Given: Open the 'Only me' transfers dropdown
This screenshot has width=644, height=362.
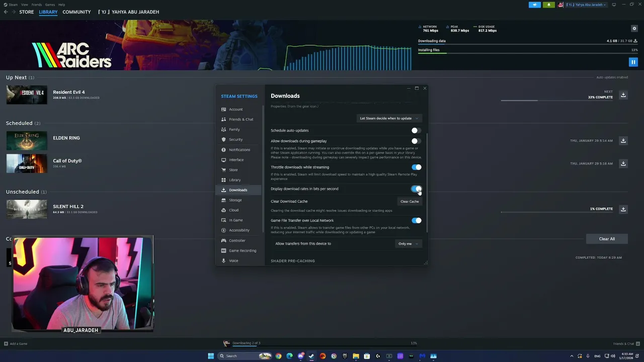Looking at the screenshot, I should (x=408, y=243).
